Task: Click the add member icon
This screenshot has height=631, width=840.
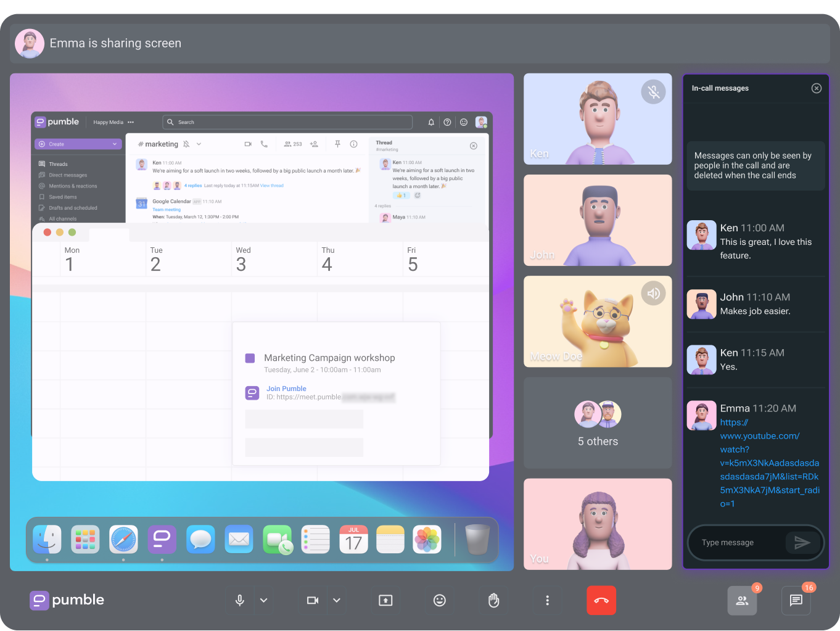Action: [x=314, y=144]
